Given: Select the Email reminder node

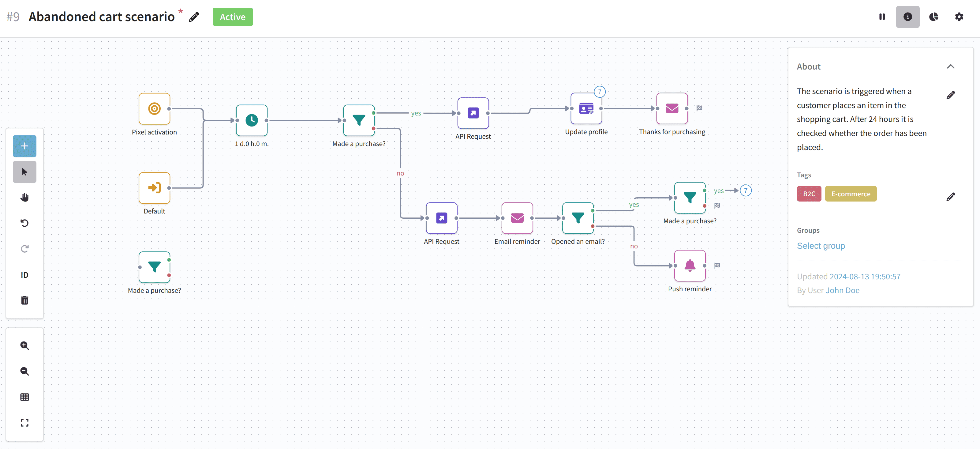Looking at the screenshot, I should pos(517,218).
